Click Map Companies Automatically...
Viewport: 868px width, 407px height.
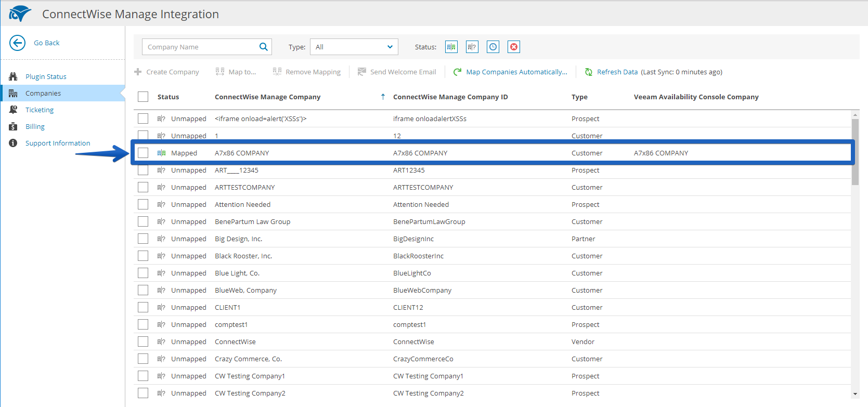pos(510,72)
